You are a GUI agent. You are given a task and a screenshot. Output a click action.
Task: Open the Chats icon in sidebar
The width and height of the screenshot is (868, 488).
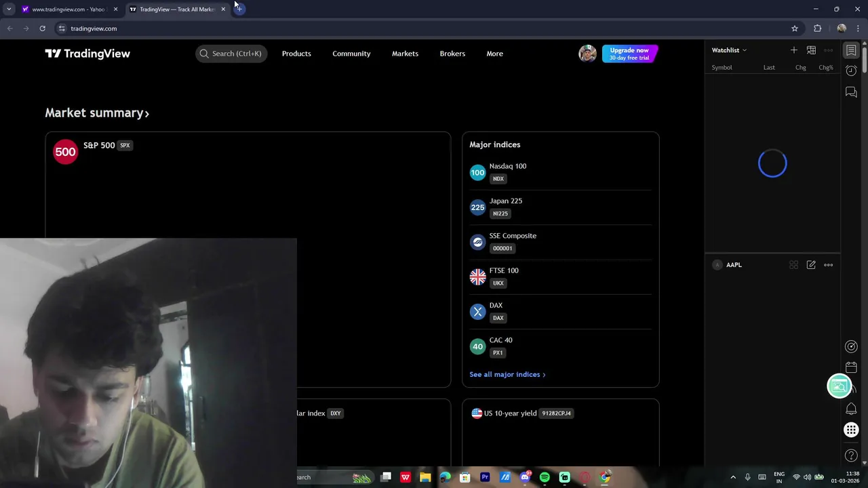(x=851, y=92)
